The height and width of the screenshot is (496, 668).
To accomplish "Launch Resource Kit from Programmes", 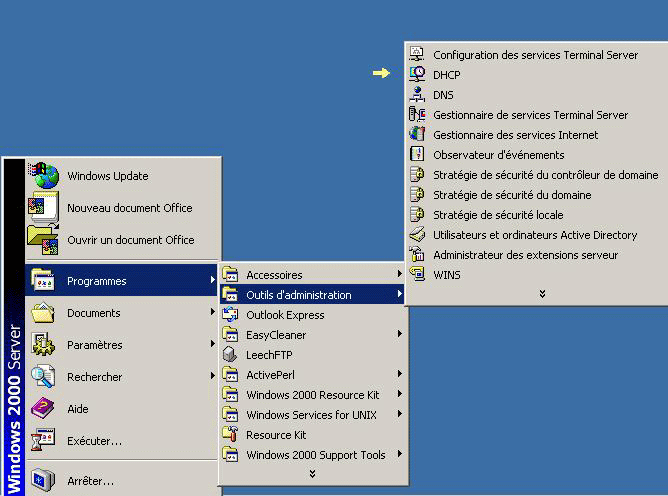I will click(x=312, y=435).
